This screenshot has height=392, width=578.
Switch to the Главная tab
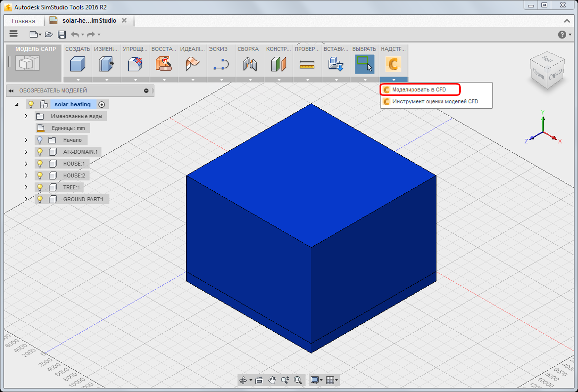tap(23, 21)
